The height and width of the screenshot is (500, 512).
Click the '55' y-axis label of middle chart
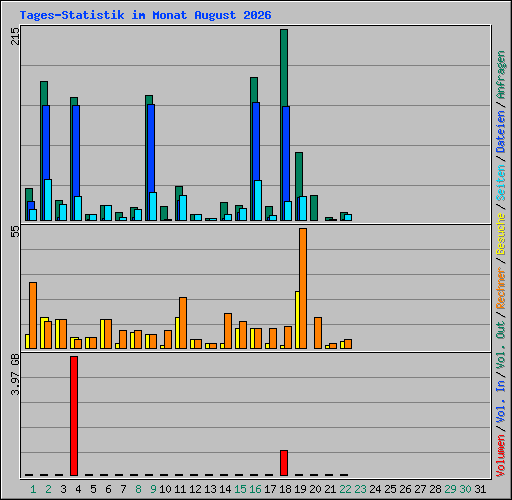tap(16, 231)
